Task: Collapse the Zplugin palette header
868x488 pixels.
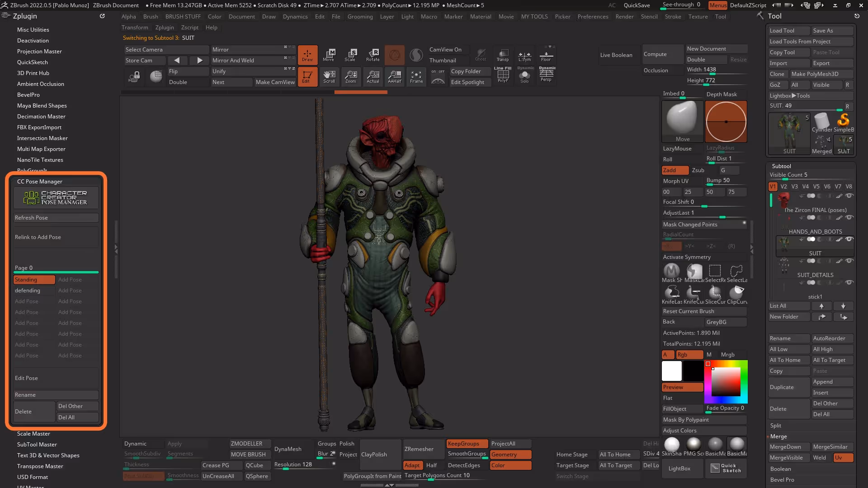Action: point(25,16)
